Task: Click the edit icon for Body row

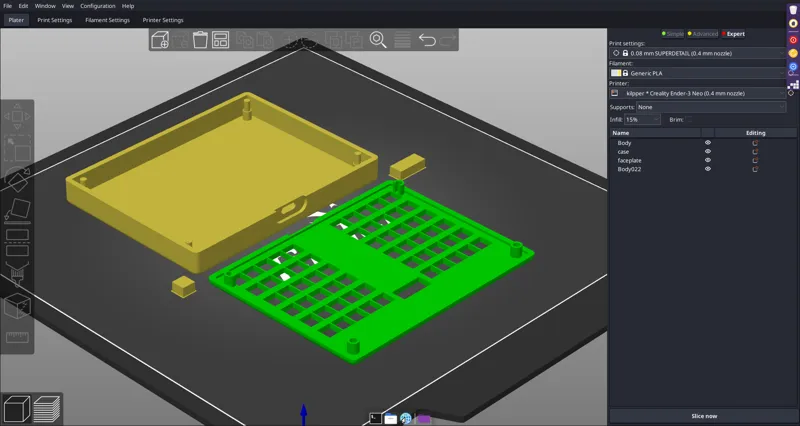Action: click(x=755, y=143)
